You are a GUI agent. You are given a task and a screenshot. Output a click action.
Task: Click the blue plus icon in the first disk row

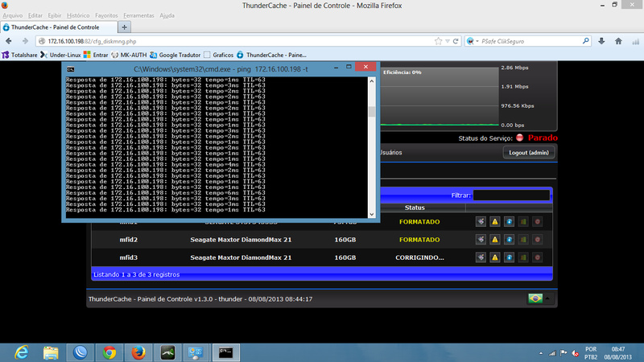click(x=509, y=222)
